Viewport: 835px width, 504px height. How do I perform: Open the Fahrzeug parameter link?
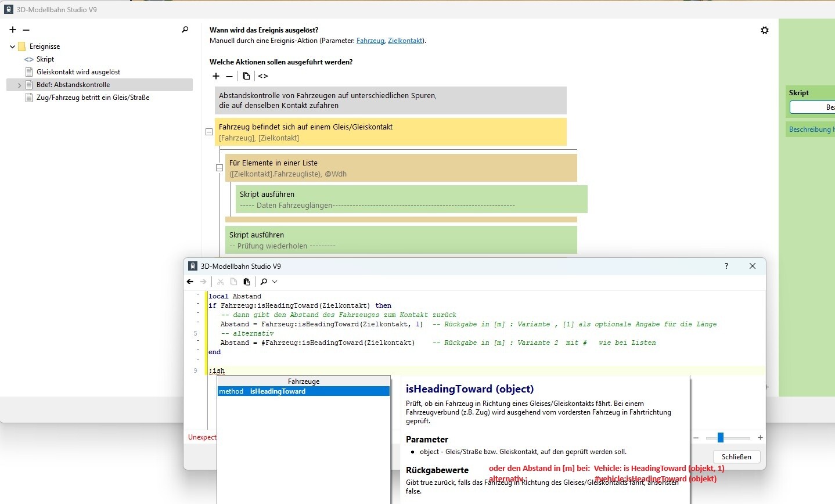(370, 41)
